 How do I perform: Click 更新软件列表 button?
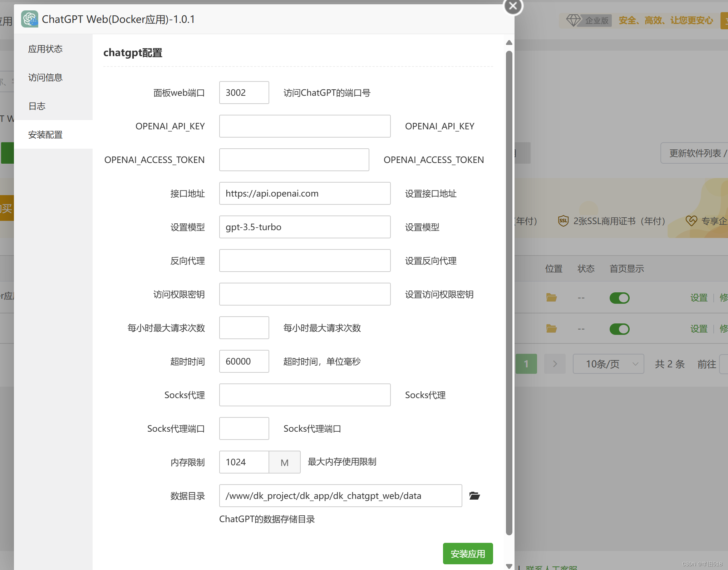point(695,153)
